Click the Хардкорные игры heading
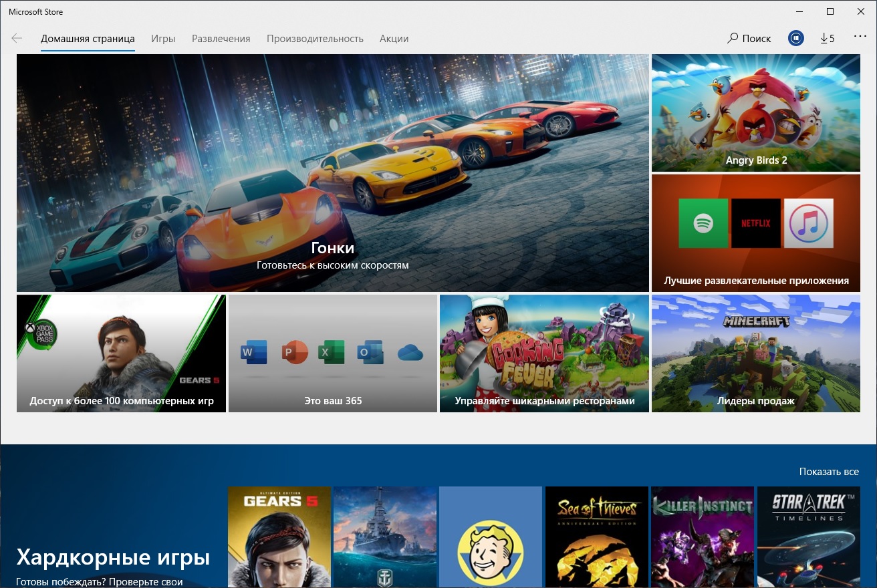The height and width of the screenshot is (588, 877). tap(113, 557)
